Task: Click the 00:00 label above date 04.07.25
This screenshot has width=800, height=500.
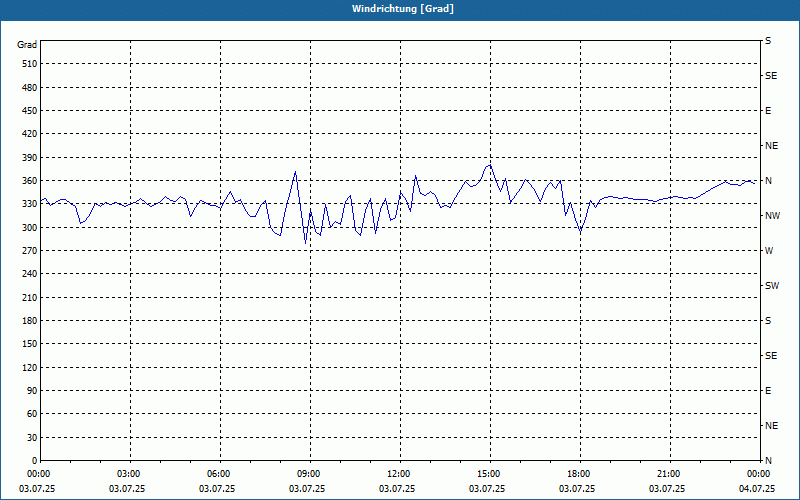Action: (x=758, y=474)
